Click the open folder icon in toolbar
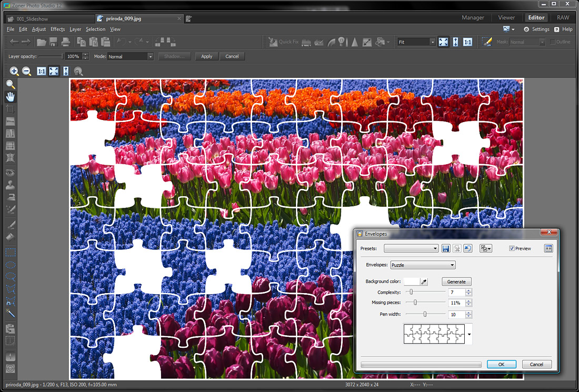 (x=41, y=42)
